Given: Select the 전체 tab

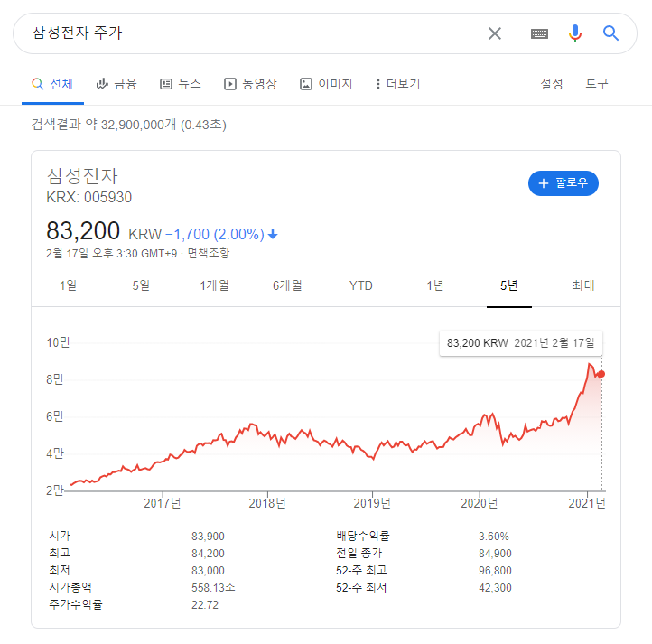Looking at the screenshot, I should [x=52, y=84].
